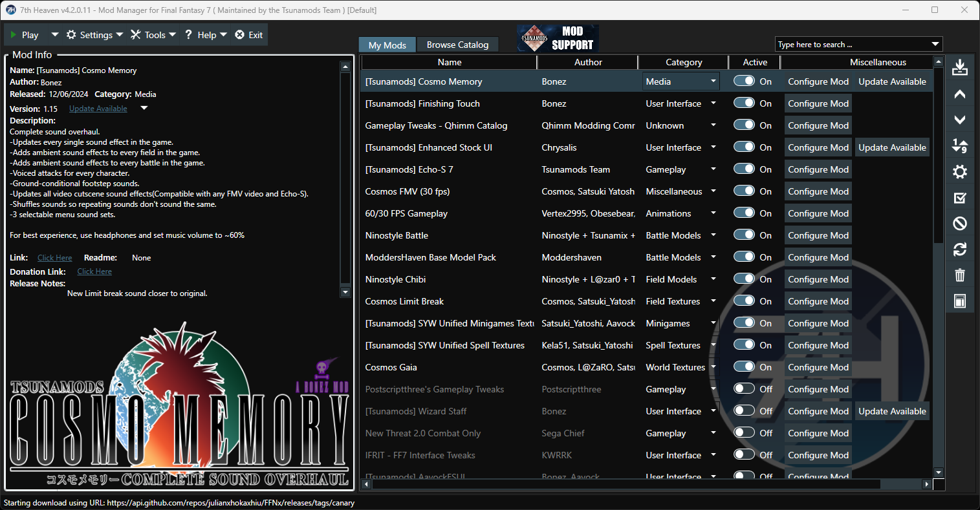Viewport: 980px width, 510px height.
Task: Click the trash uninstall mod icon
Action: (x=960, y=275)
